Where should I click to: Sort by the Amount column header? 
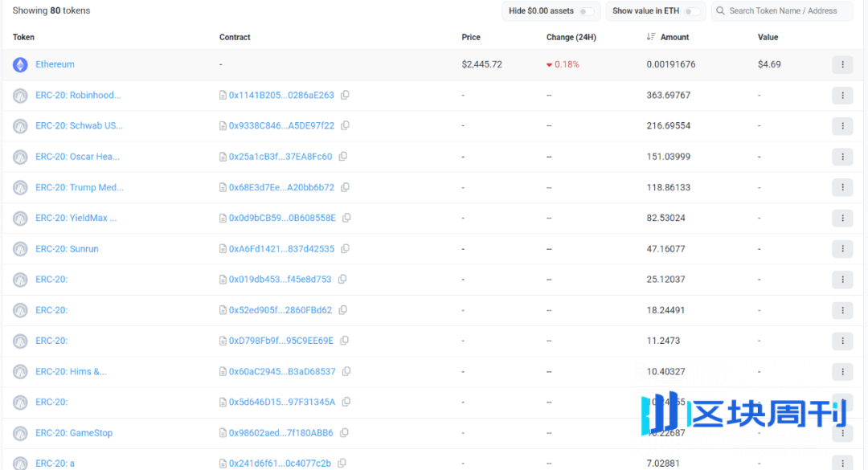click(674, 37)
